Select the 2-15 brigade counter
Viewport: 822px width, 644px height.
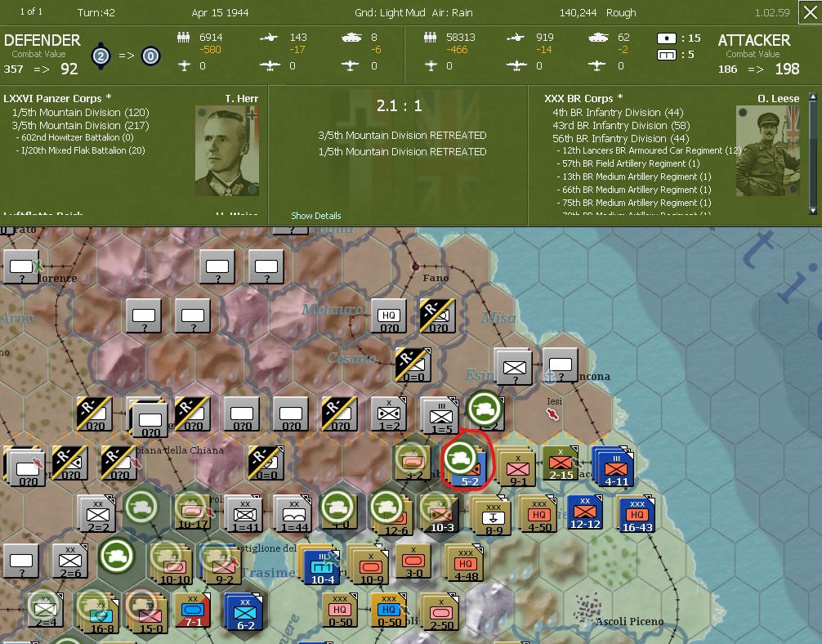tap(561, 463)
